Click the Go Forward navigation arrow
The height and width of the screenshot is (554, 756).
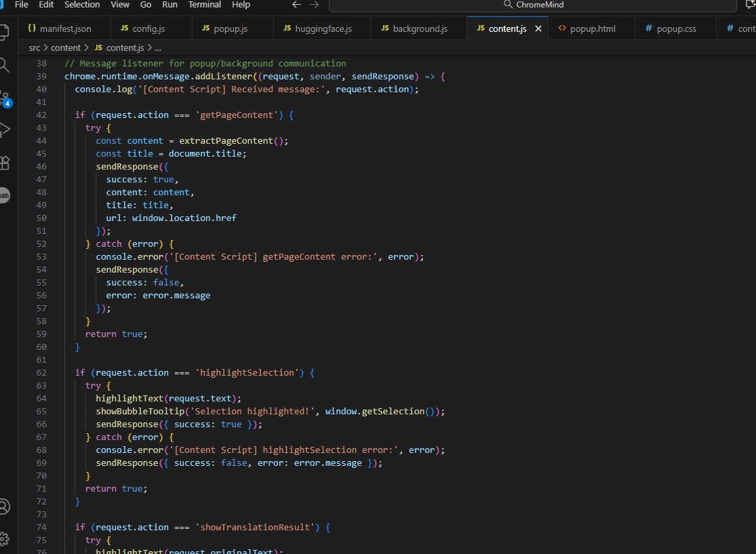[x=314, y=5]
